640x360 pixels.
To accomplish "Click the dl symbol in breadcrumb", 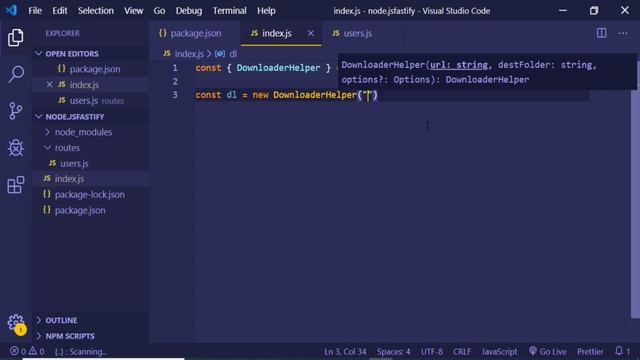I will point(233,53).
